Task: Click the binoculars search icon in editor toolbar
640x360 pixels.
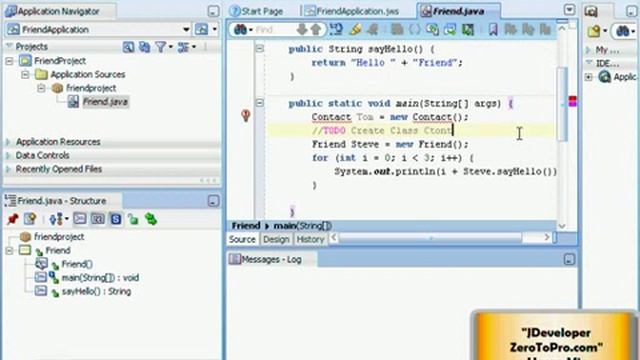Action: [240, 29]
